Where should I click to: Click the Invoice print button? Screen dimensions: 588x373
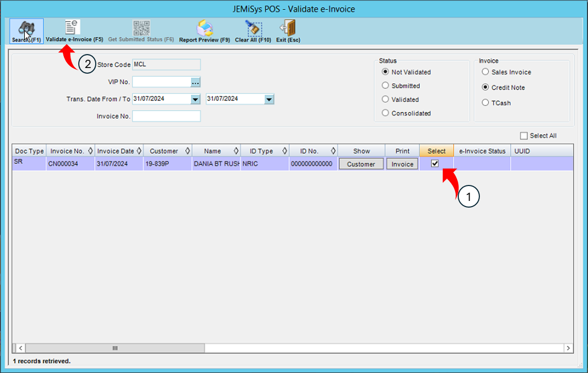coord(402,163)
